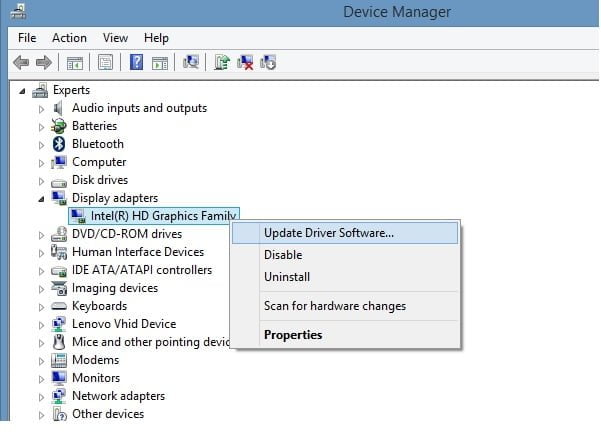Image resolution: width=601 pixels, height=435 pixels.
Task: Click the Batteries category icon
Action: [59, 126]
